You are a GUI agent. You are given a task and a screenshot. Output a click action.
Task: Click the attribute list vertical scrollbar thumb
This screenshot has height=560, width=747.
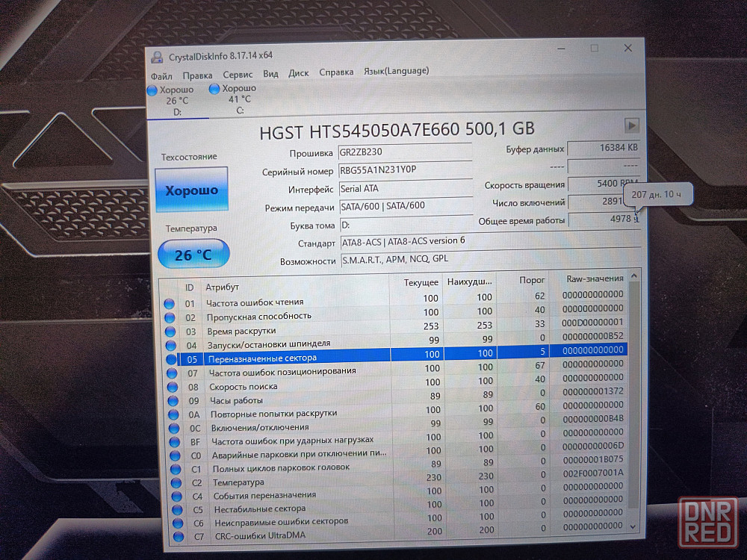tap(633, 395)
